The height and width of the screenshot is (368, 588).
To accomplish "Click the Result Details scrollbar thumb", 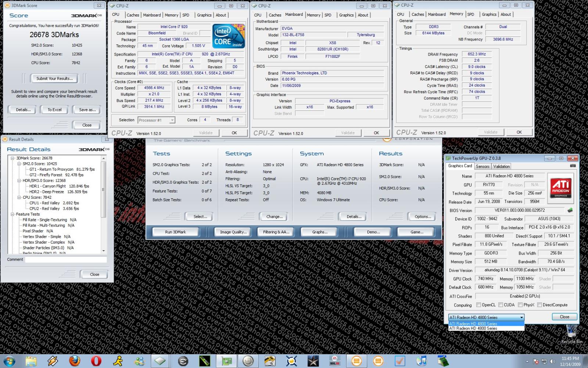I will click(x=103, y=190).
